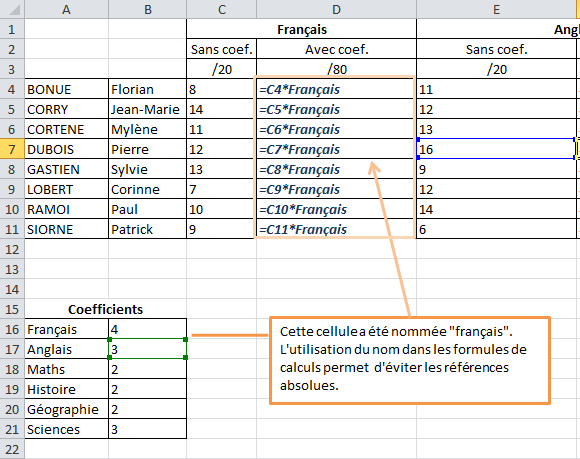Click the Select All corner triangle
Image resolution: width=580 pixels, height=459 pixels.
(x=12, y=9)
